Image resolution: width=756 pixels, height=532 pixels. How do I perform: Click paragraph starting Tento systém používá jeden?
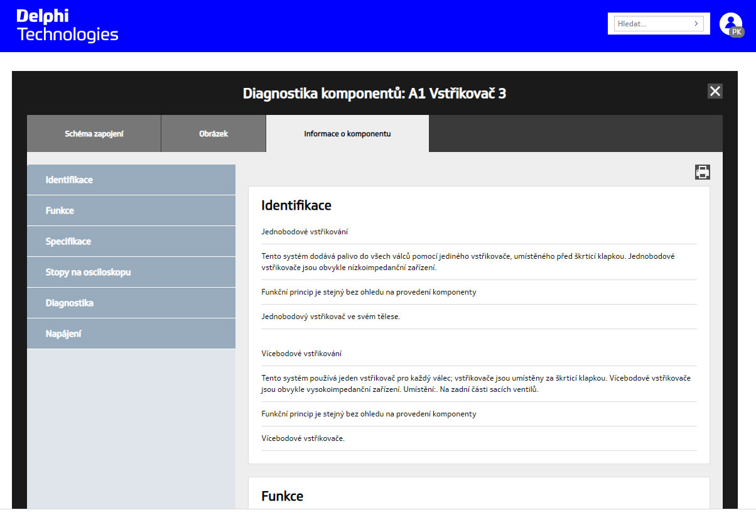click(476, 384)
